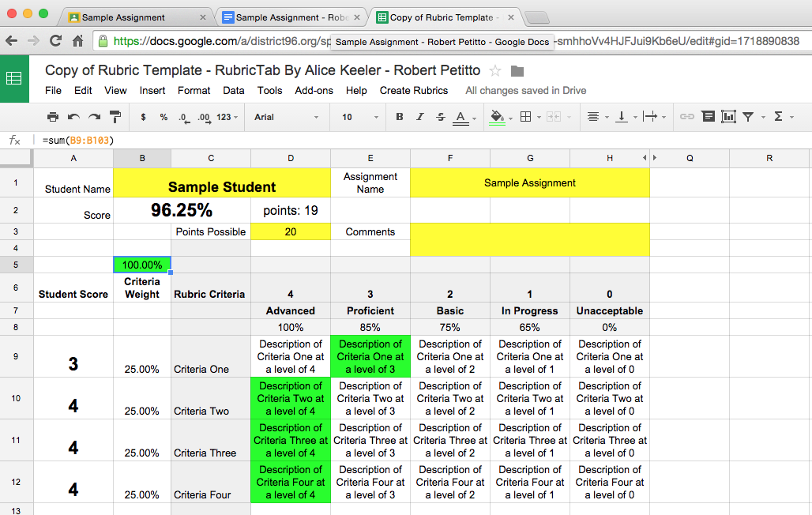Expand the vertical align dropdown arrow
812x515 pixels.
tap(635, 118)
